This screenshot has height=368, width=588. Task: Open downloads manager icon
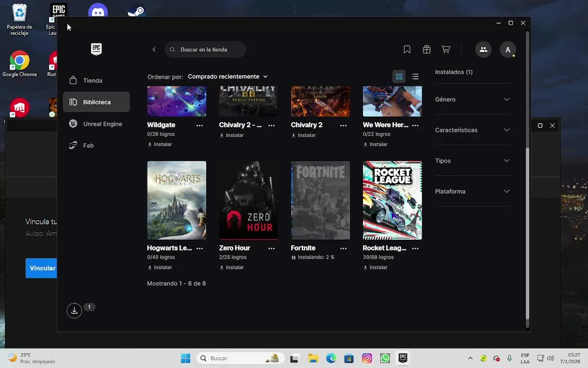pos(74,311)
